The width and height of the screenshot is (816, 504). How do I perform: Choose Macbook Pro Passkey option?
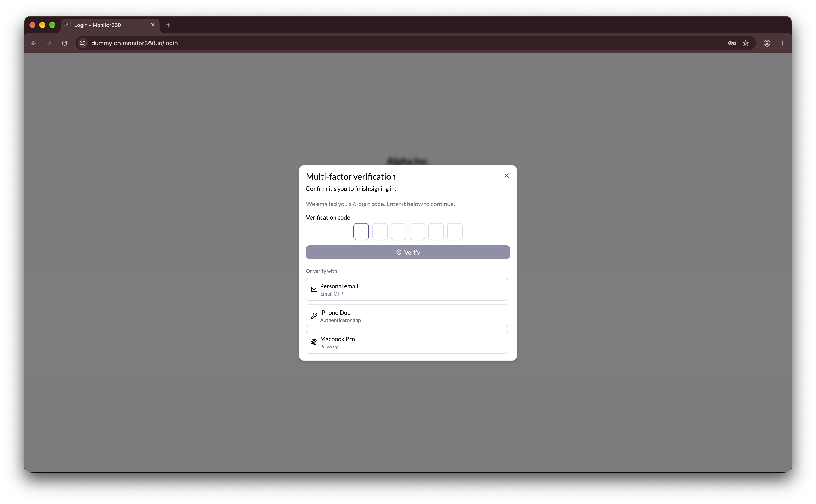point(407,342)
